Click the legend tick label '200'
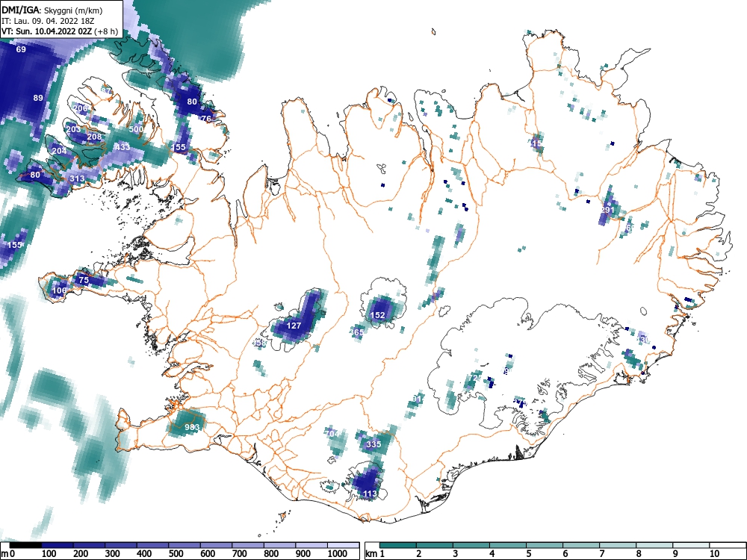 click(81, 553)
